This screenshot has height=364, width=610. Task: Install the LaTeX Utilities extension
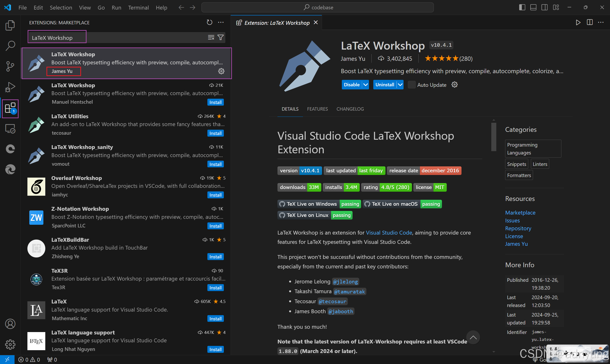[215, 133]
